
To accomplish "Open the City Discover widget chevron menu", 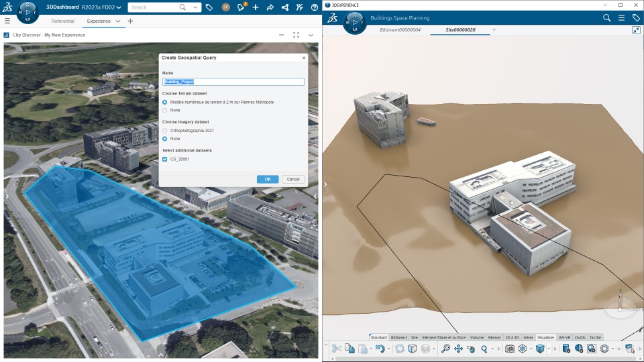I will tap(311, 35).
